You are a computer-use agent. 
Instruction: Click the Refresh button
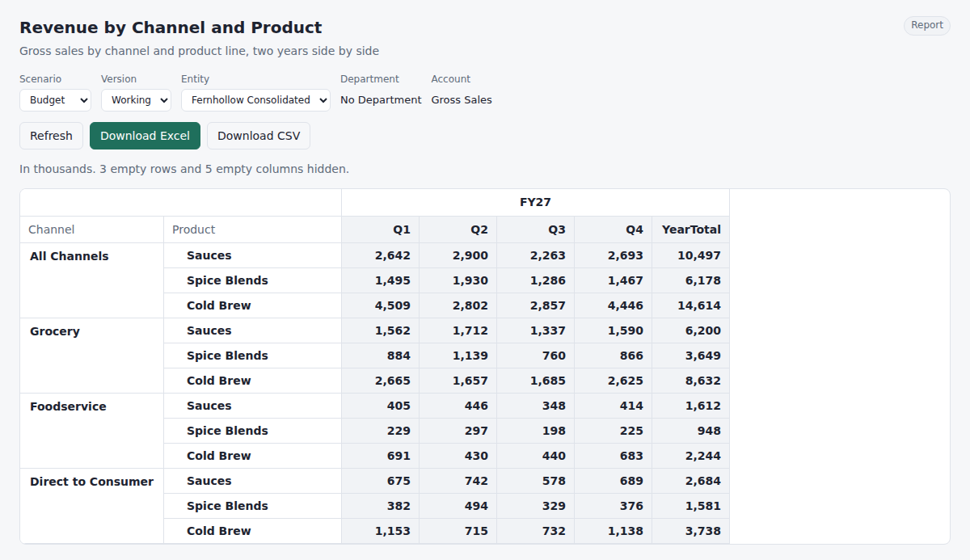tap(51, 136)
